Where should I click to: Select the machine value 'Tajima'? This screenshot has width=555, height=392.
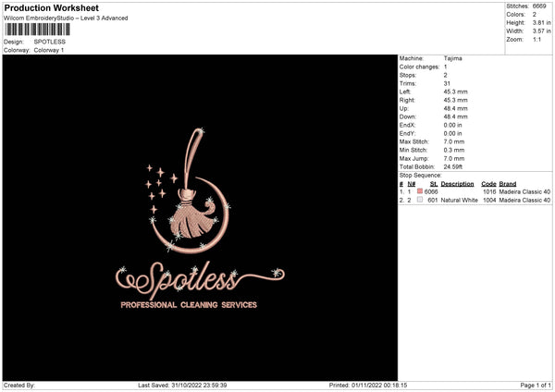pyautogui.click(x=452, y=58)
